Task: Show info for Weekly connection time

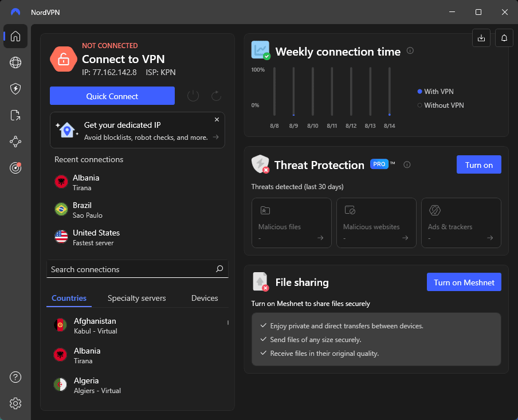Action: pos(410,51)
